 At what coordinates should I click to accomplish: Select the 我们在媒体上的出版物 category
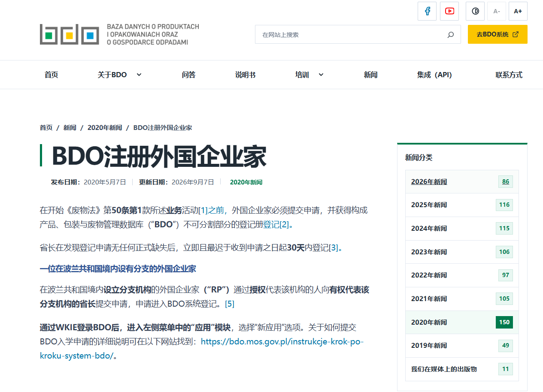point(462,369)
